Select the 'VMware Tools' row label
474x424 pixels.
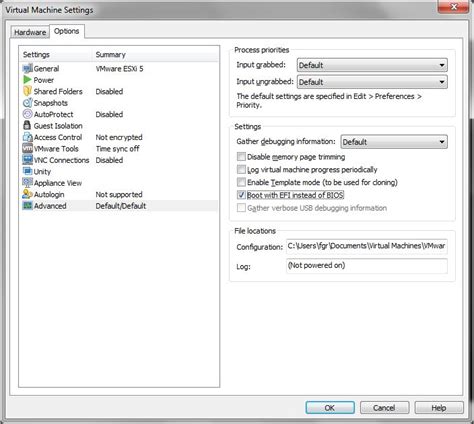pos(56,149)
